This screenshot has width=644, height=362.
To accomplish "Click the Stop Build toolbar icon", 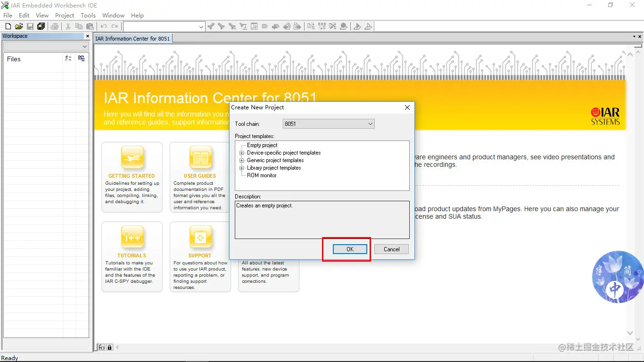I will [333, 26].
